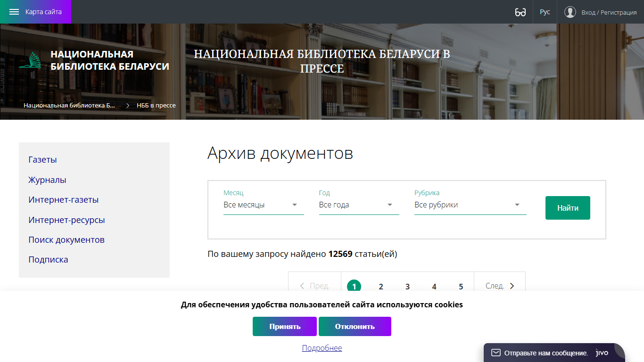Open Журналы in sidebar
The image size is (644, 362).
click(47, 180)
